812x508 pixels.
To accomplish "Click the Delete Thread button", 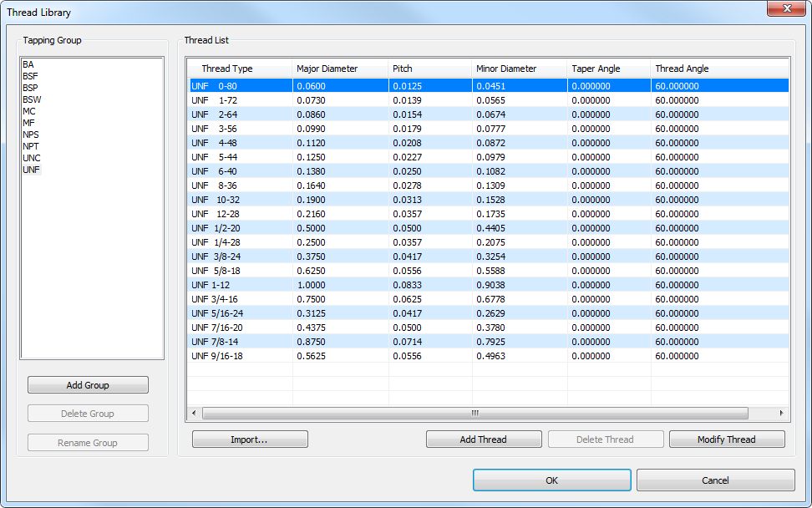I will [606, 439].
